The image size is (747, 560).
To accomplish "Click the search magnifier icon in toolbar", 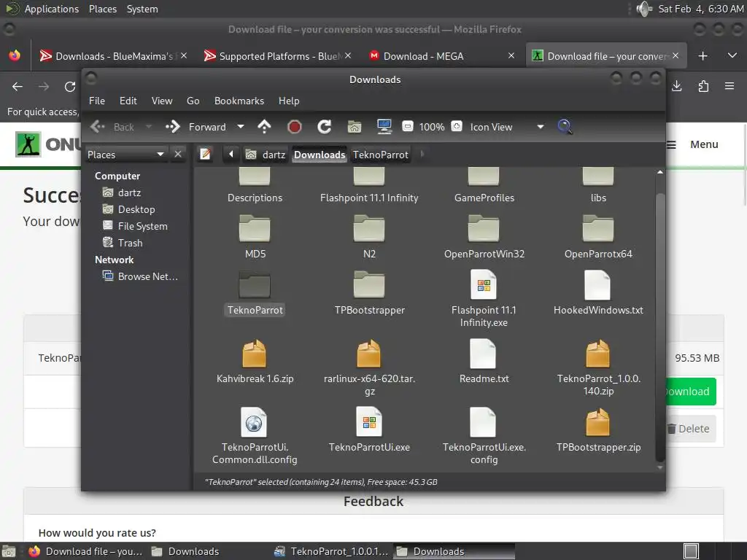I will click(x=565, y=127).
